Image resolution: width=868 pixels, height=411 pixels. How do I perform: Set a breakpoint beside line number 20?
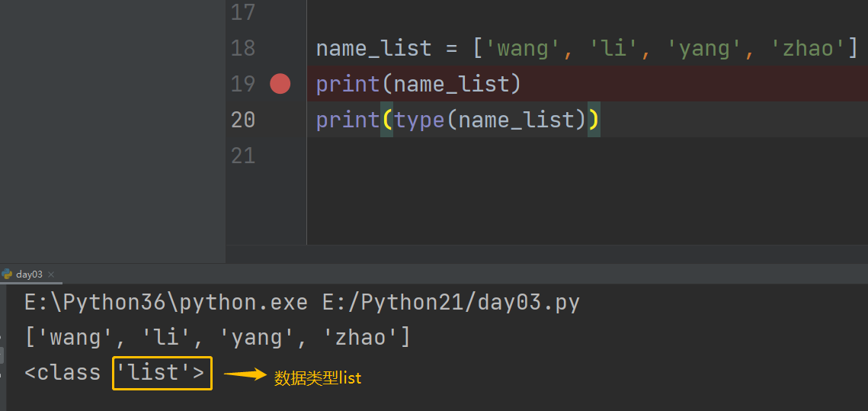(x=280, y=120)
